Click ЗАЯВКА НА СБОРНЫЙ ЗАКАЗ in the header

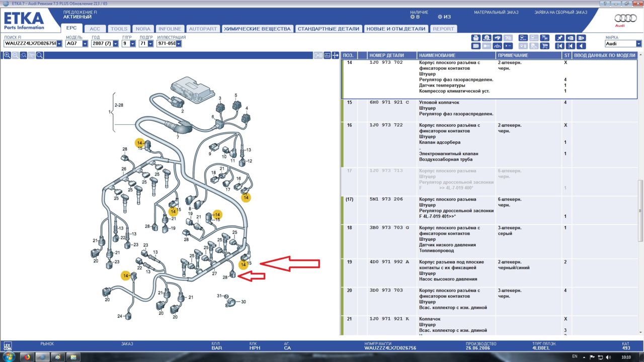point(560,12)
